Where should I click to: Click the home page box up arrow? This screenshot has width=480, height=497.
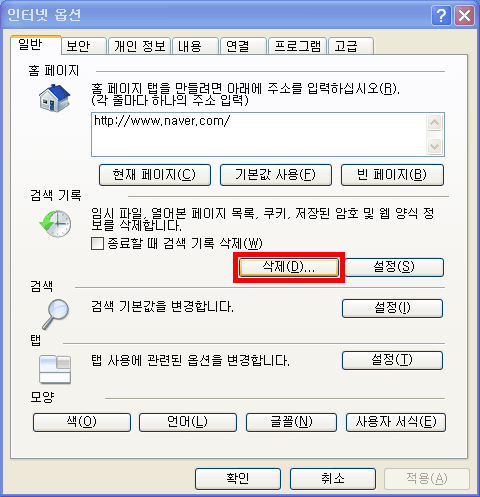[435, 123]
